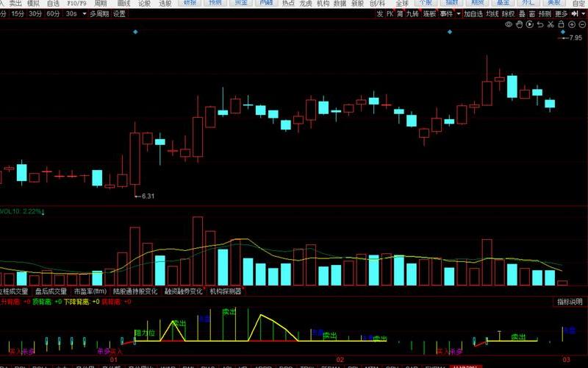588x368 pixels.
Task: Click the circular play replay icon
Action: pos(529,24)
